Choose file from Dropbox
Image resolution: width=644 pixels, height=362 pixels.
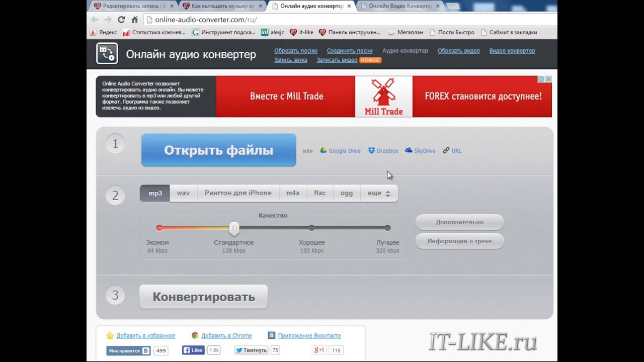click(383, 151)
